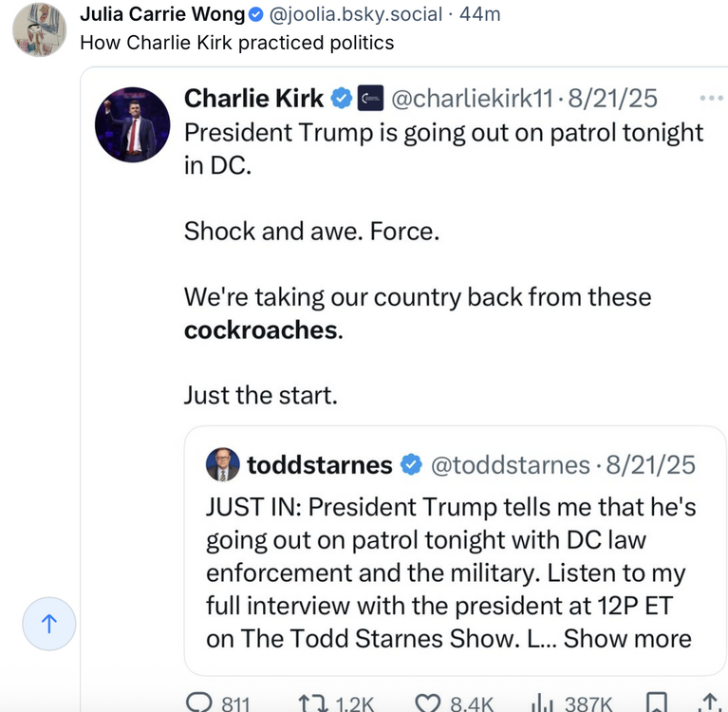Click the share arrow icon

coord(710,703)
